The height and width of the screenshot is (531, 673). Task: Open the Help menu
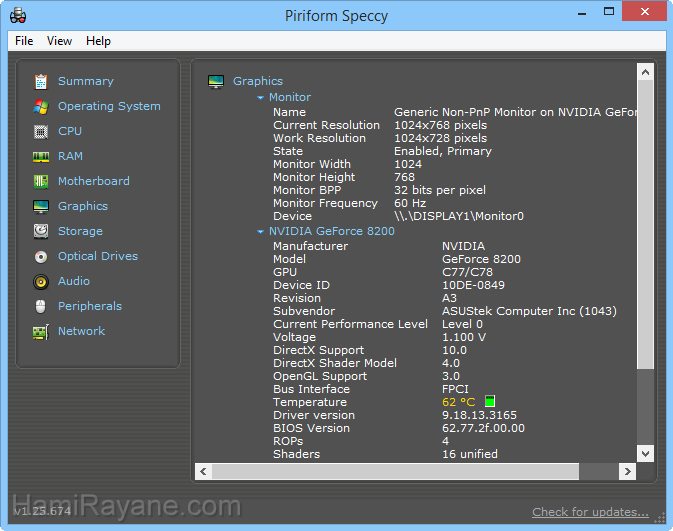point(98,41)
